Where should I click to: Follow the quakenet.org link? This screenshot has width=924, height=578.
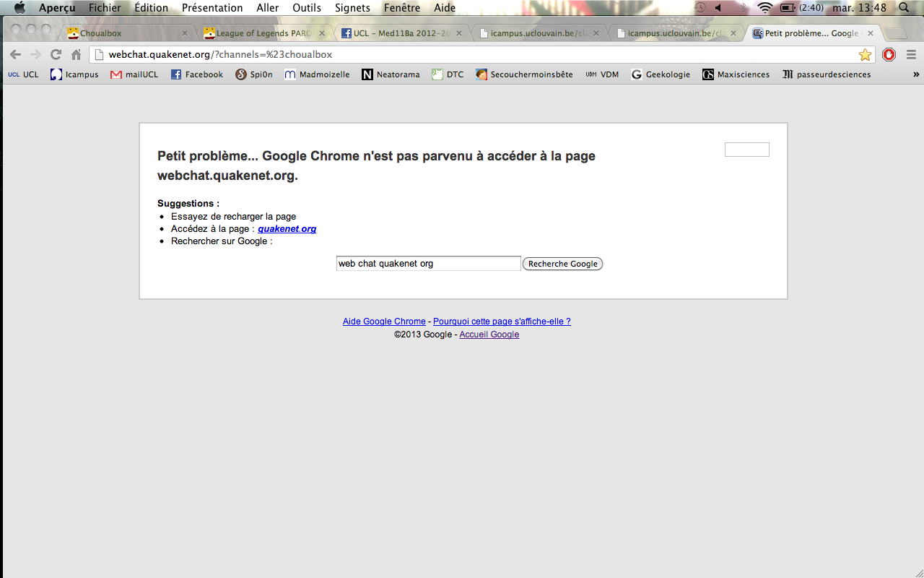click(x=287, y=229)
